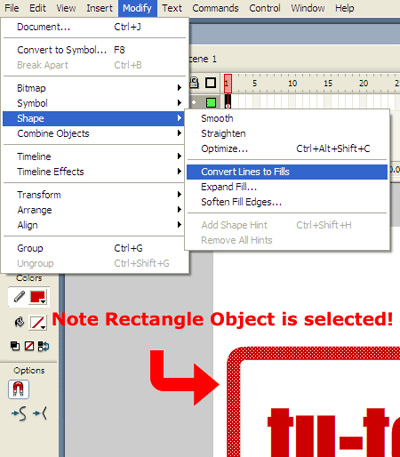Expand the Symbol submenu
This screenshot has height=457, width=400.
click(x=94, y=103)
